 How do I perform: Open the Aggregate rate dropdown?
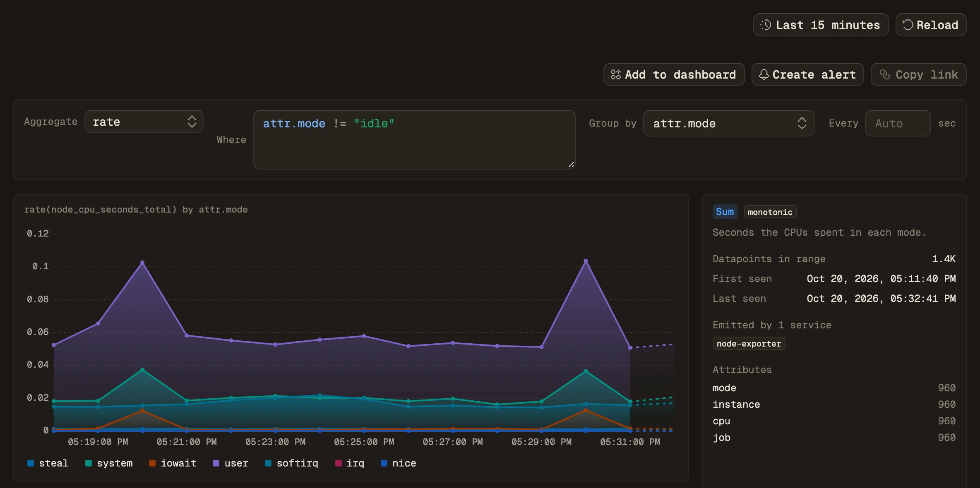(x=144, y=122)
